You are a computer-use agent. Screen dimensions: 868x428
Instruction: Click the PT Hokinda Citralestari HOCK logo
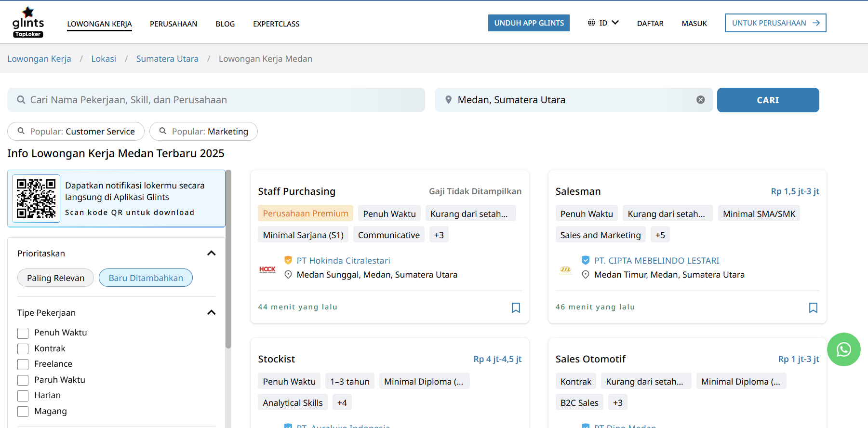point(267,269)
